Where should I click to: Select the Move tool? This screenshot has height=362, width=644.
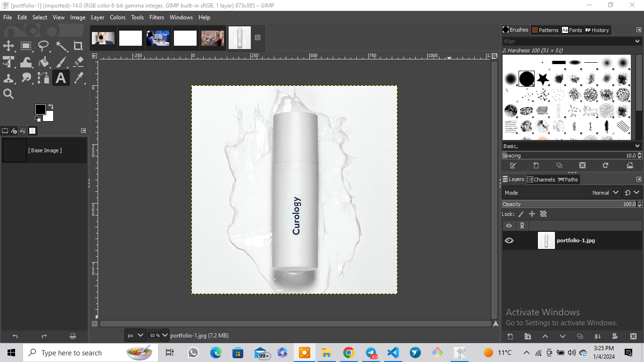[x=8, y=46]
